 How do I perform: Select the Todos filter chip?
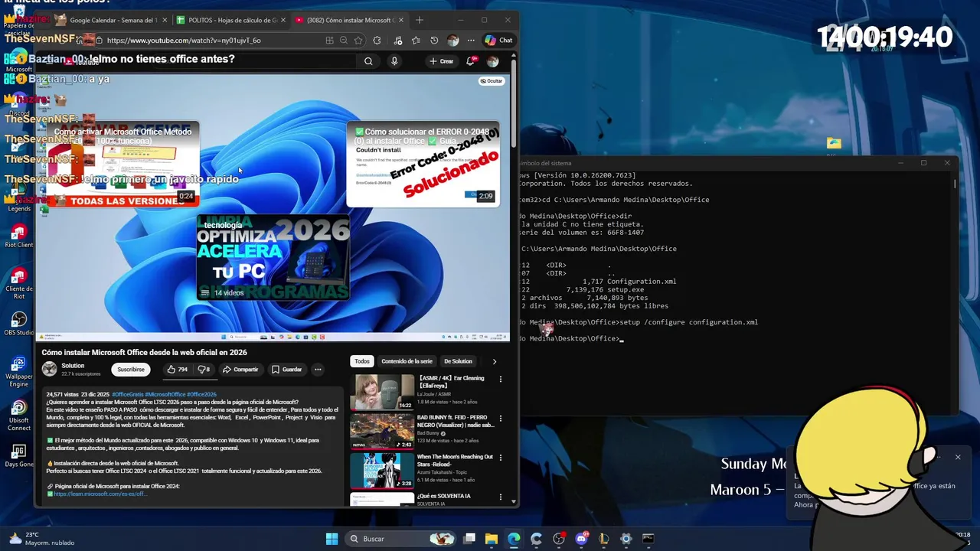click(x=362, y=361)
